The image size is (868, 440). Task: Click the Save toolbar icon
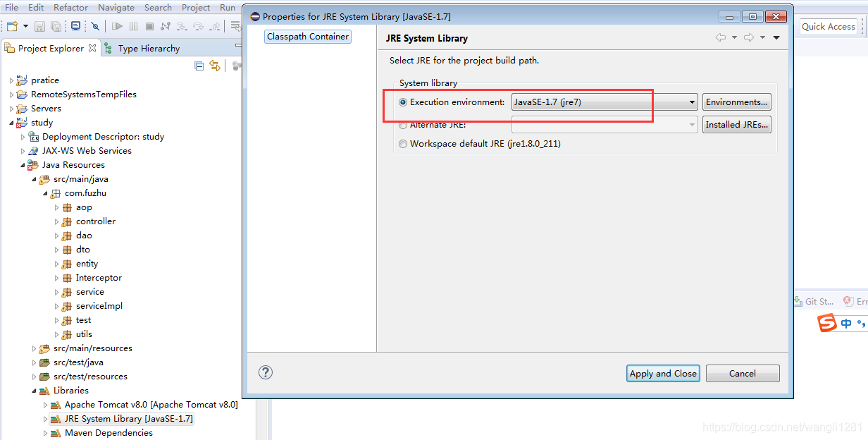(39, 26)
